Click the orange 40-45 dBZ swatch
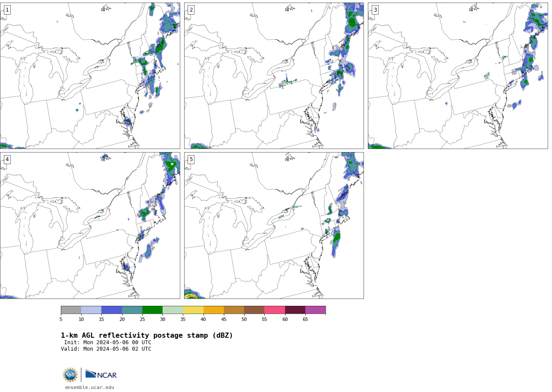Viewport: 552px width, 392px height. pos(213,310)
